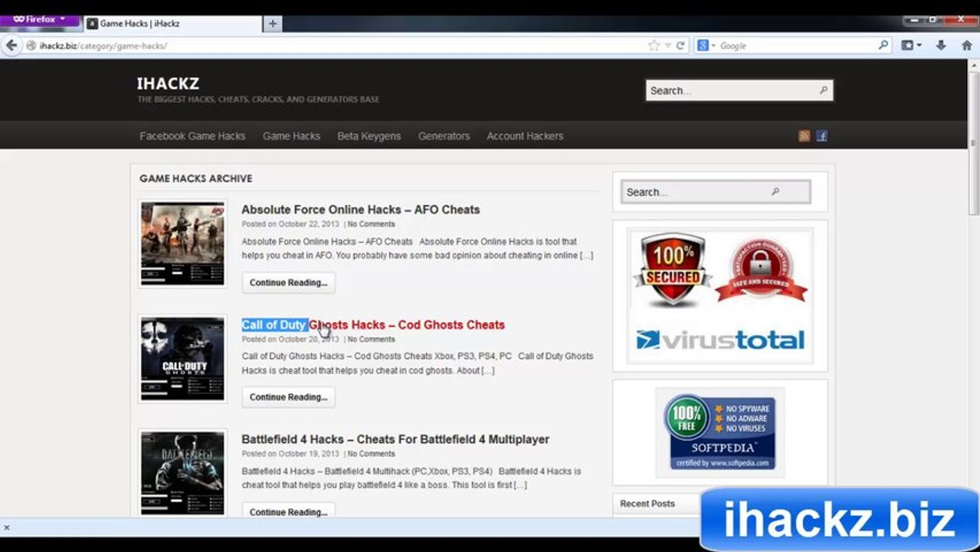The height and width of the screenshot is (552, 980).
Task: Continue Reading the Cod Ghosts post
Action: pos(288,397)
